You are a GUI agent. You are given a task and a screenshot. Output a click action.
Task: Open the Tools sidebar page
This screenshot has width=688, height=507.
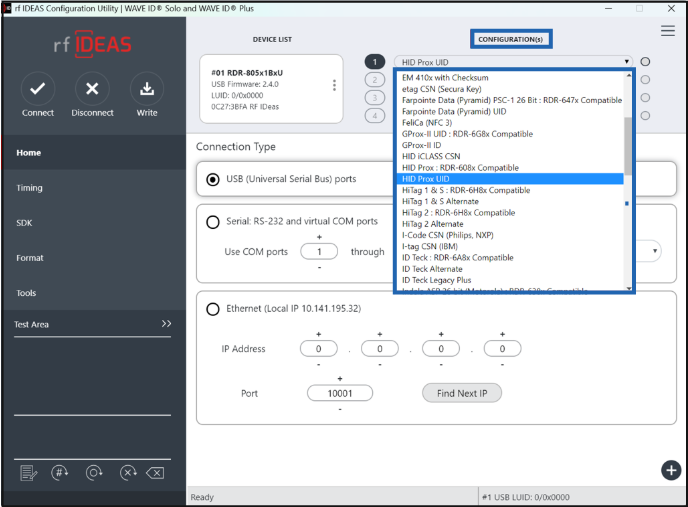(94, 293)
